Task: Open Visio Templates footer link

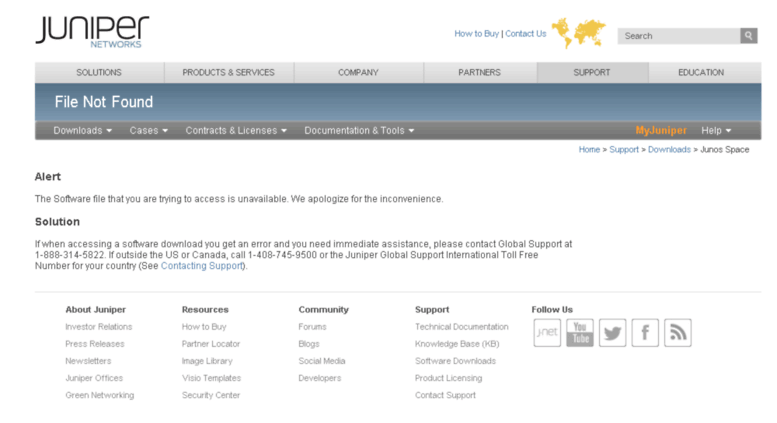Action: (x=212, y=378)
